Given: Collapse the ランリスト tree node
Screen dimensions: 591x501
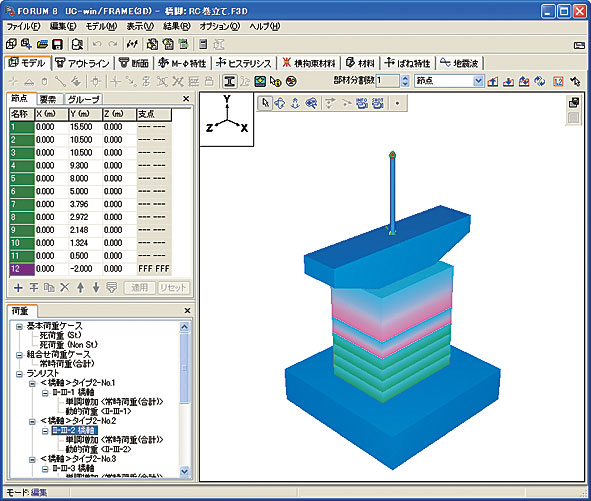Looking at the screenshot, I should coord(19,374).
